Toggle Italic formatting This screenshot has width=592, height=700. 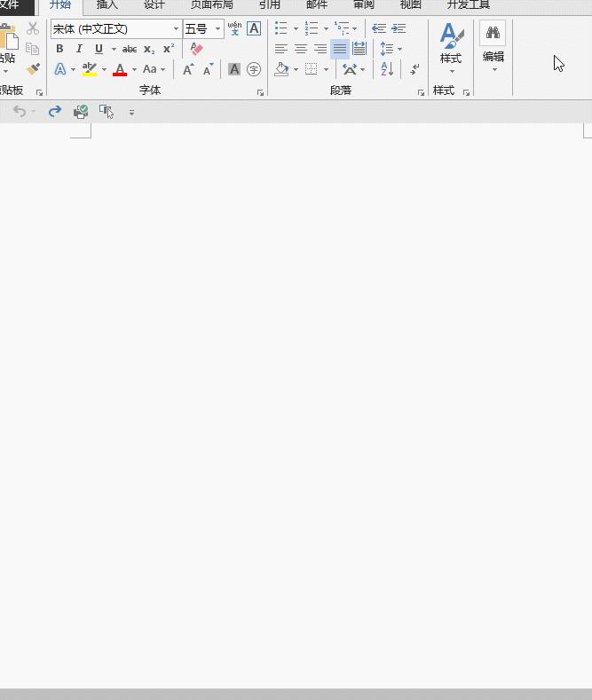(79, 49)
